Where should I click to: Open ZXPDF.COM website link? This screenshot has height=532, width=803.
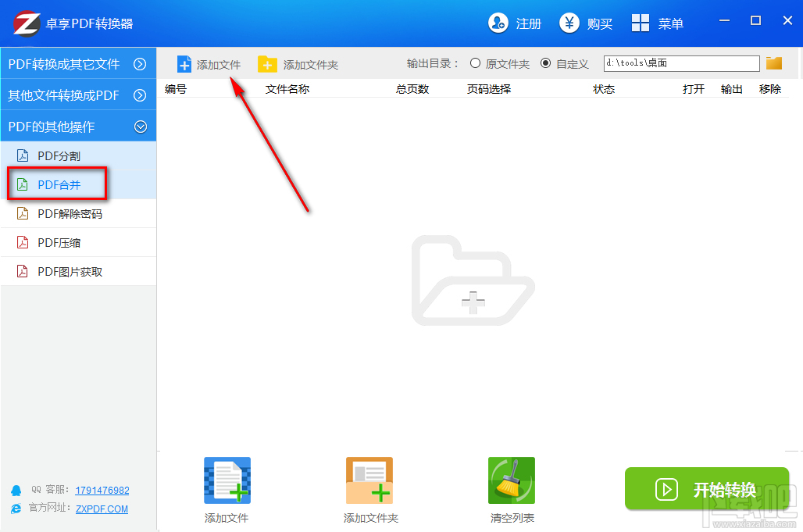coord(102,509)
